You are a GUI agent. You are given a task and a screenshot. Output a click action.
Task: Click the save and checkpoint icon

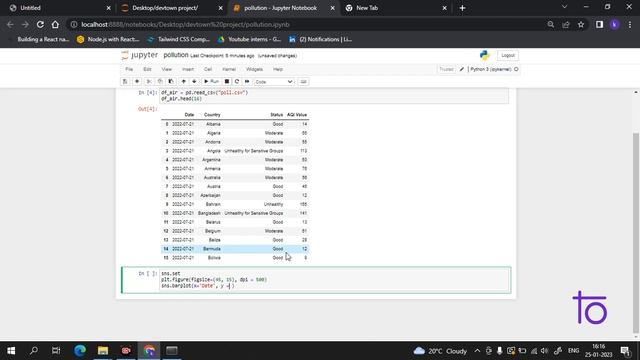pos(125,82)
